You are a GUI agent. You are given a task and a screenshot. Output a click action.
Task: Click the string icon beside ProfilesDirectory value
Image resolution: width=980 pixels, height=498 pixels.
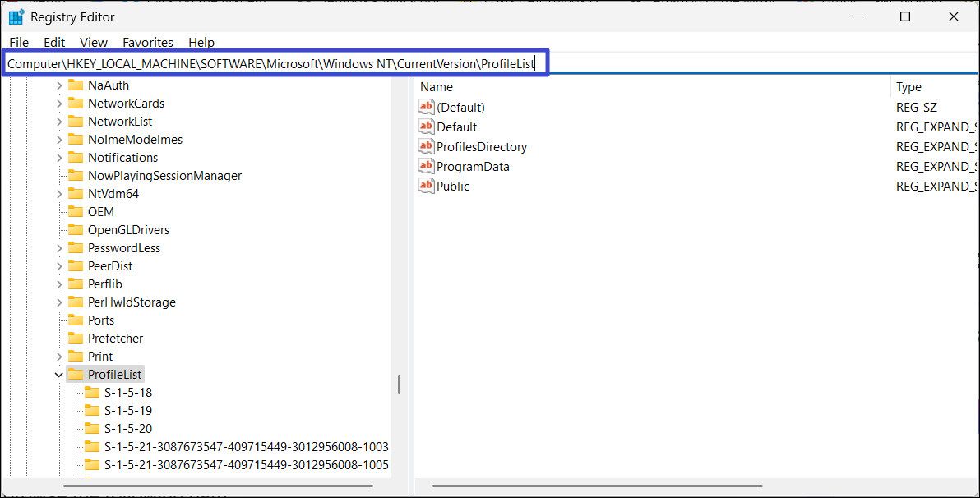point(426,146)
